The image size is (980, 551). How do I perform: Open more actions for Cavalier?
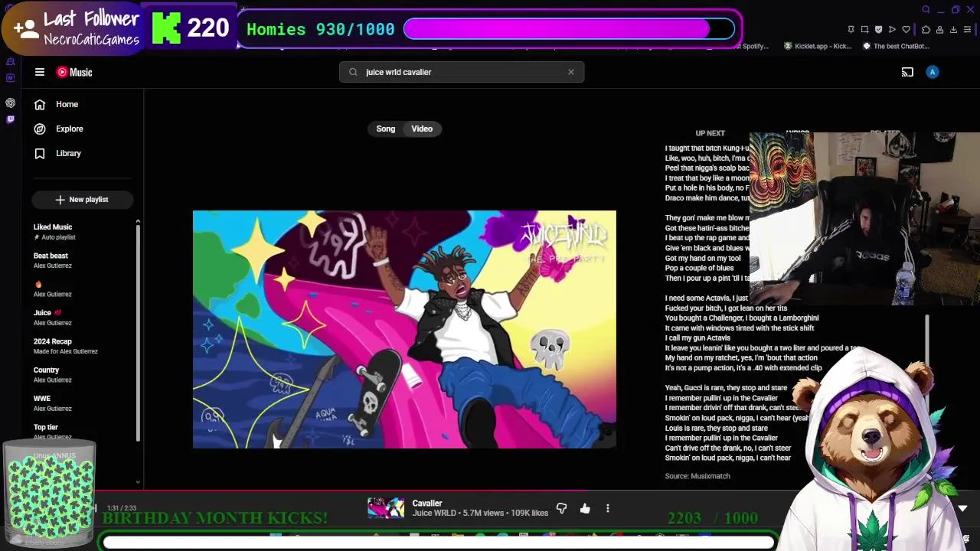[x=608, y=508]
